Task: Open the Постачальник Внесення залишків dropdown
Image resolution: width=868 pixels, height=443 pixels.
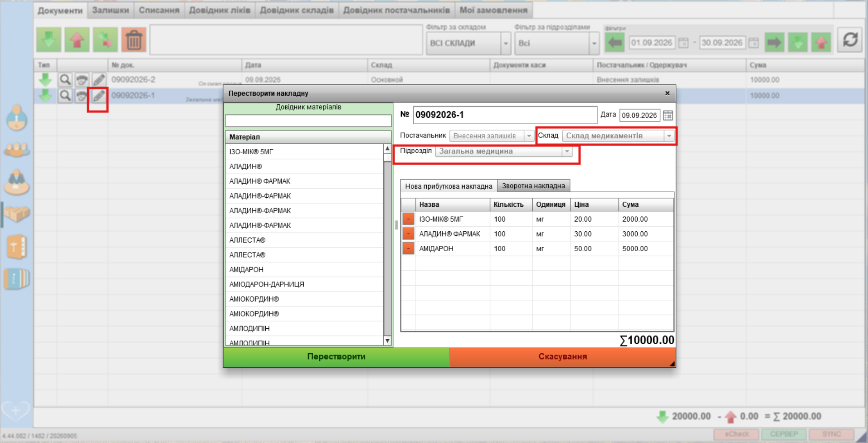Action: point(529,136)
